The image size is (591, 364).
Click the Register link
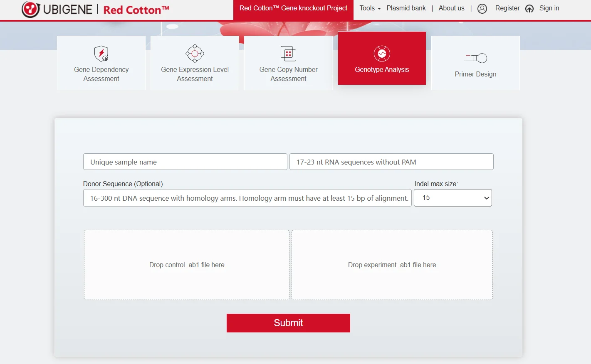[x=507, y=8]
